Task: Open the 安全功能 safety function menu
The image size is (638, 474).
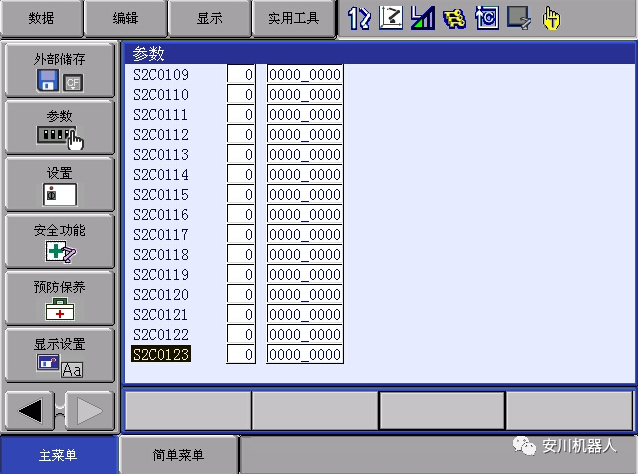Action: pos(59,241)
